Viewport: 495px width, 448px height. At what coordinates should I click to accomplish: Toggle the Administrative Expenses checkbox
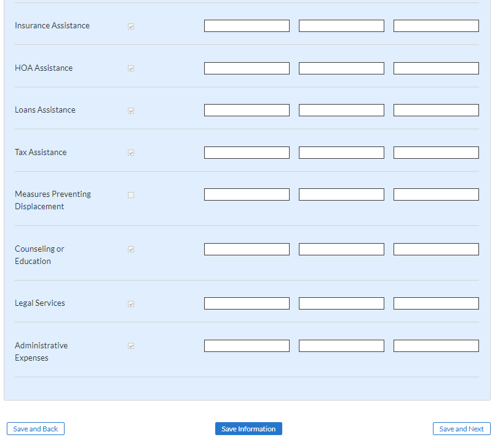click(x=131, y=346)
